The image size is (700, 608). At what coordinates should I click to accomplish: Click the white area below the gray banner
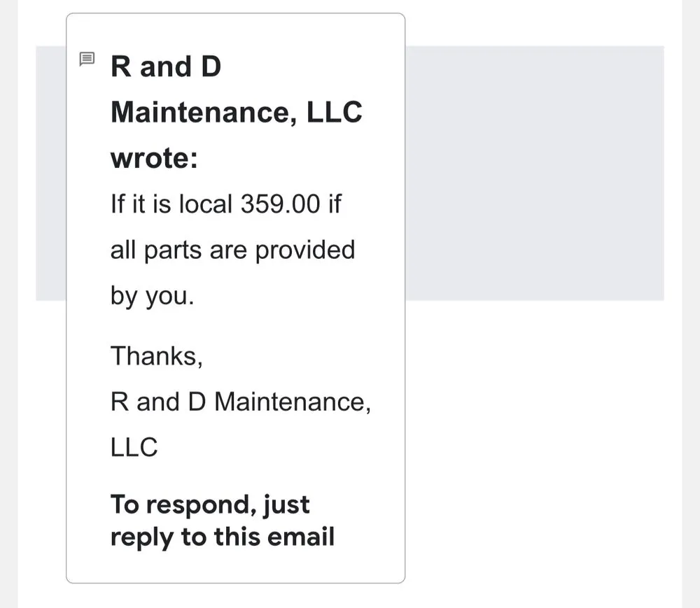tap(534, 448)
